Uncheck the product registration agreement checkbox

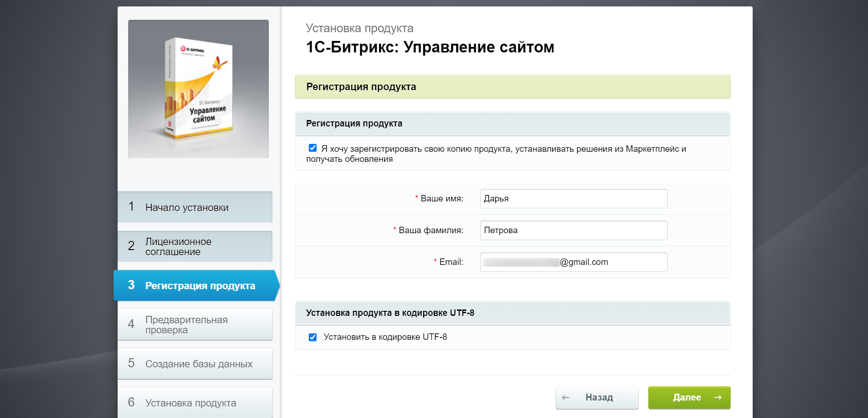[312, 148]
